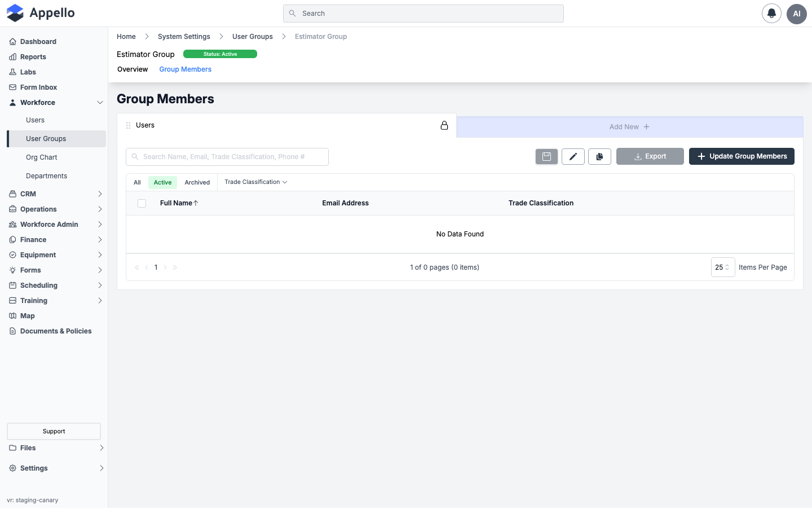Click the pencil edit icon button
The width and height of the screenshot is (812, 518).
(x=573, y=156)
